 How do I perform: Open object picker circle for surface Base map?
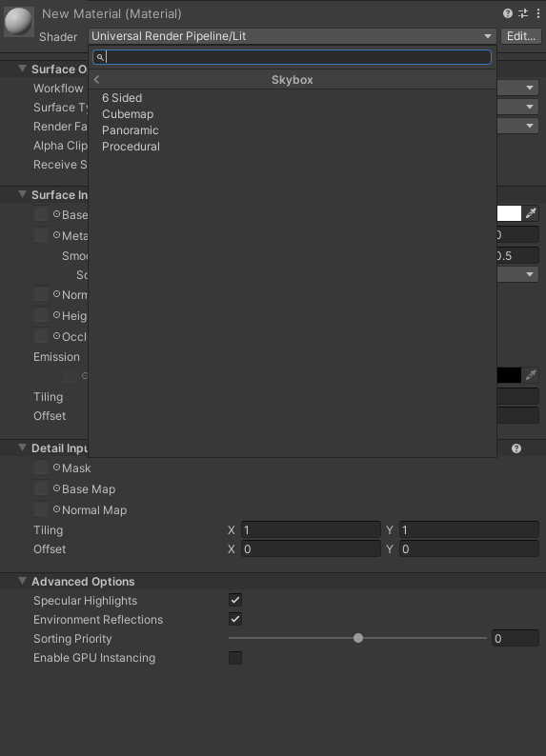(x=56, y=214)
